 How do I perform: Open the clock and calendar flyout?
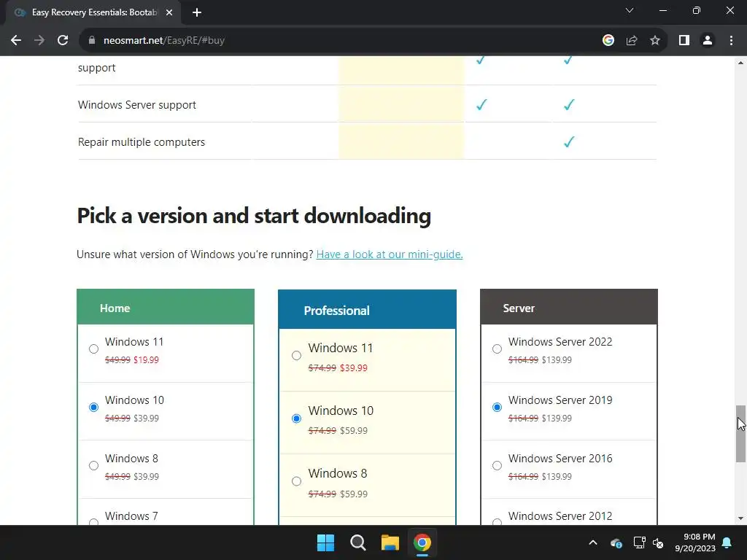click(x=695, y=542)
